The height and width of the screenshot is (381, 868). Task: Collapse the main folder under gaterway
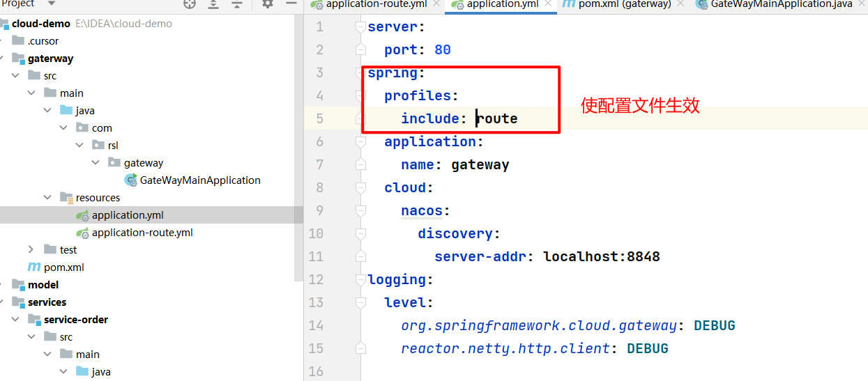[x=31, y=93]
